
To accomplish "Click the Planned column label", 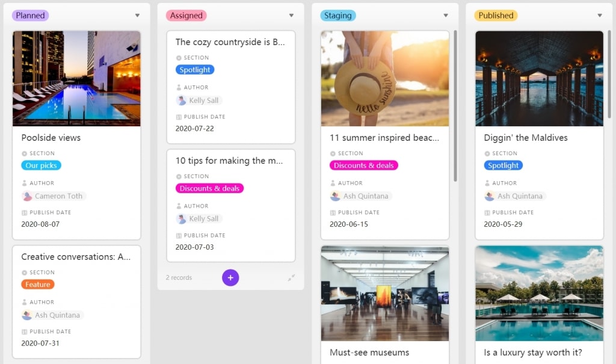I will coord(30,15).
